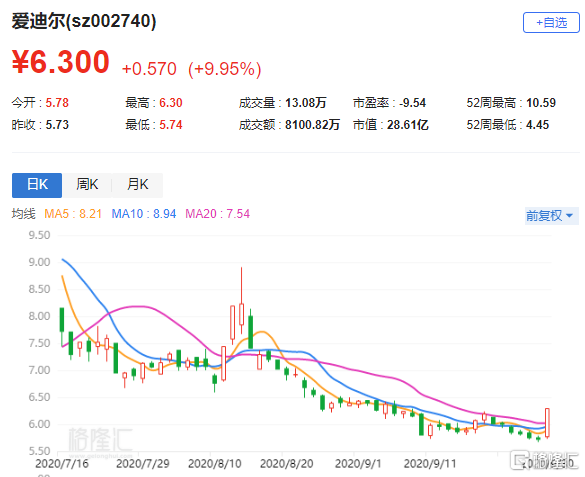This screenshot has height=477, width=585.
Task: Click date axis label 2020/7/29
Action: 143,464
